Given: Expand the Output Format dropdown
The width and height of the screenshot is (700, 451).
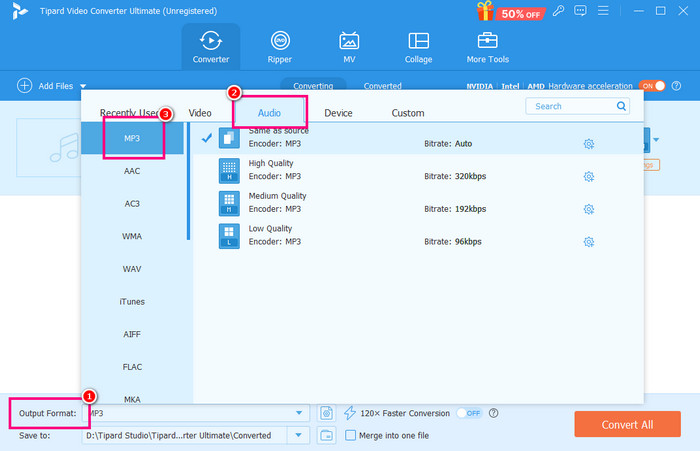Looking at the screenshot, I should coord(299,413).
